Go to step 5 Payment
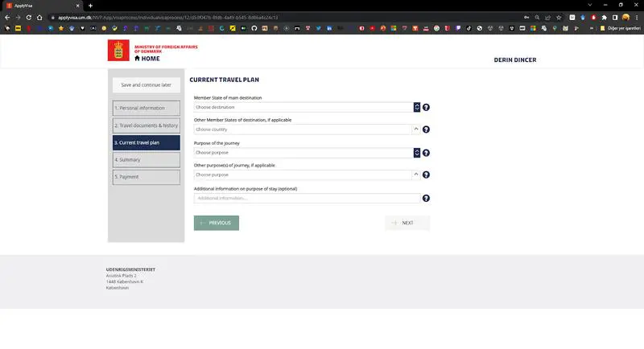This screenshot has height=349, width=644. (147, 177)
